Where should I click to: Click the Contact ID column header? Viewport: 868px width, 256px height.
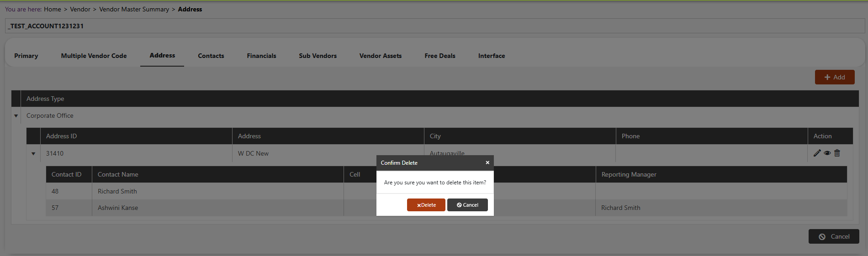pos(69,174)
